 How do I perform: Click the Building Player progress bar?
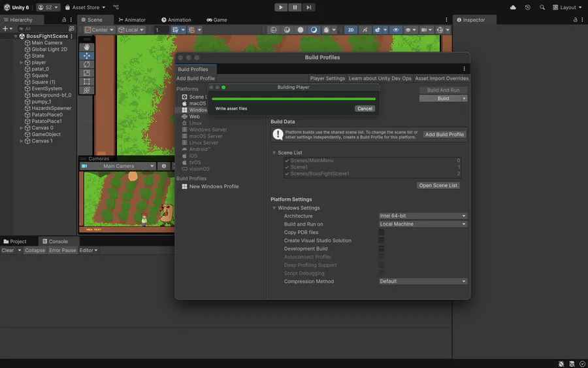coord(293,99)
